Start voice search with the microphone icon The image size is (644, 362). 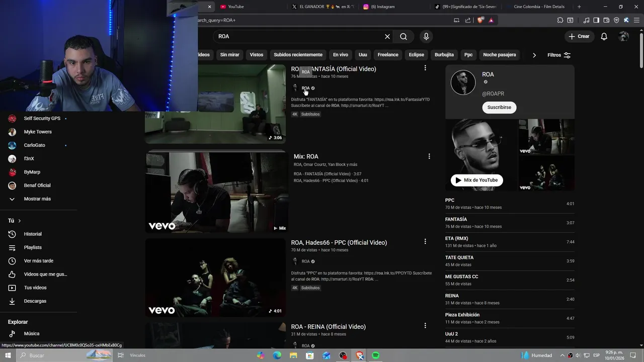click(426, 36)
